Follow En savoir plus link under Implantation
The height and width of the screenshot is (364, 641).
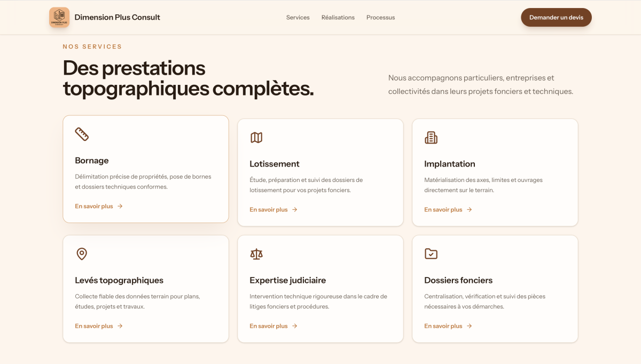point(448,210)
